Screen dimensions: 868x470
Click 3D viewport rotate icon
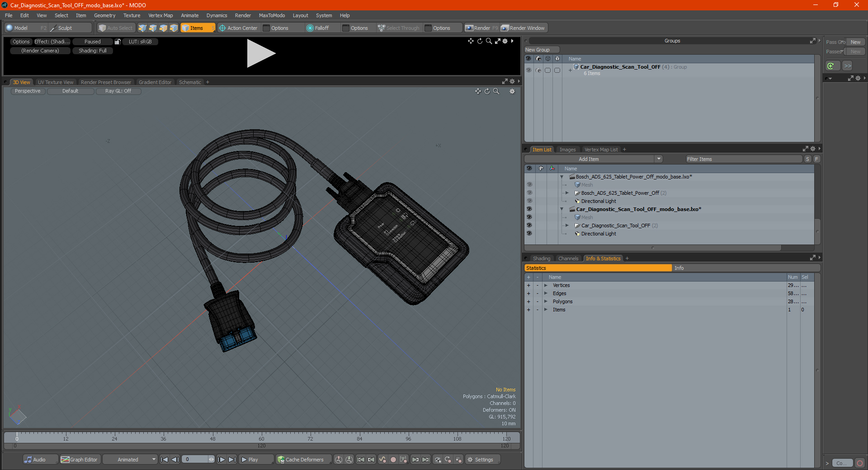click(487, 91)
